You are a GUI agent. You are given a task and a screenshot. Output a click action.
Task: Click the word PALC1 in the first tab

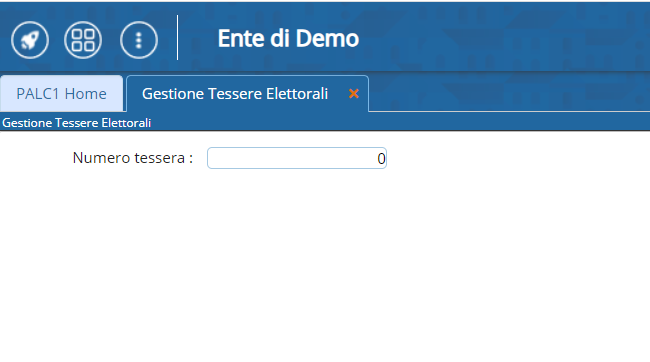click(38, 94)
